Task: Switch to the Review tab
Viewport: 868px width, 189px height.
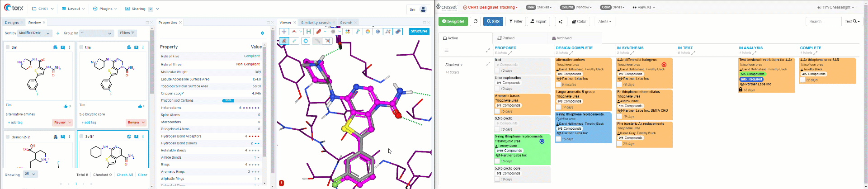Action: pyautogui.click(x=34, y=23)
